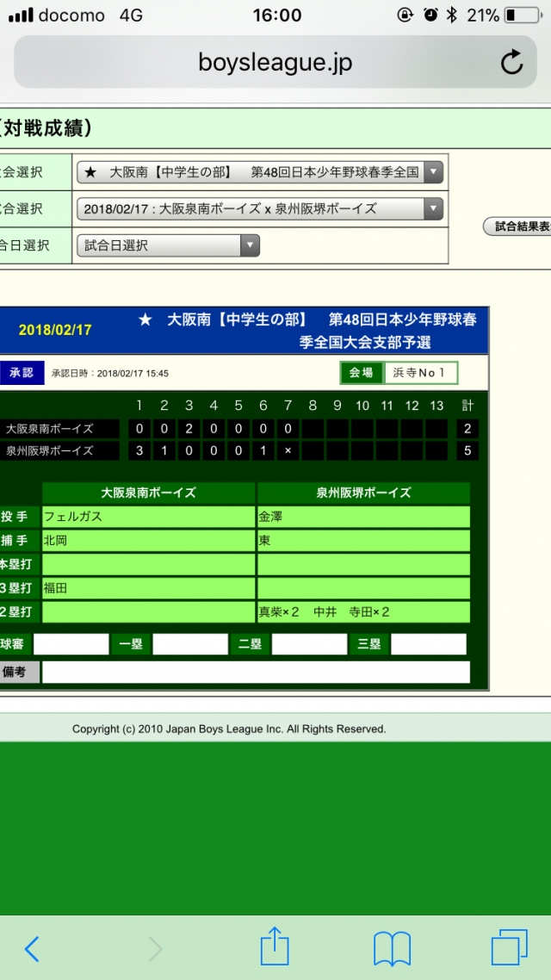The image size is (551, 980).
Task: Click the 三塁 umpire text field
Action: click(x=428, y=644)
